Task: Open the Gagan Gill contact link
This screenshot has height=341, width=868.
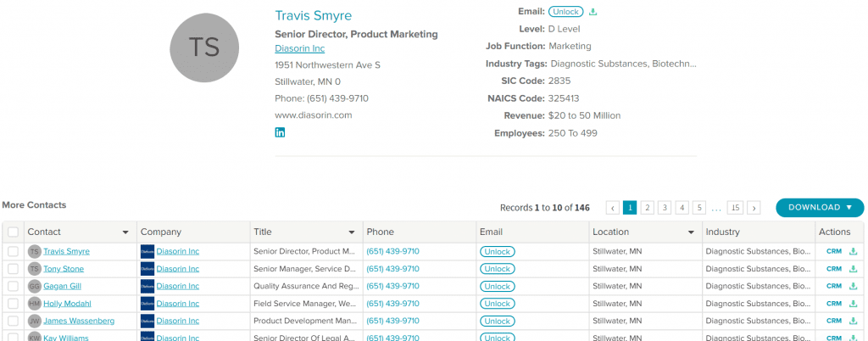Action: click(x=62, y=286)
